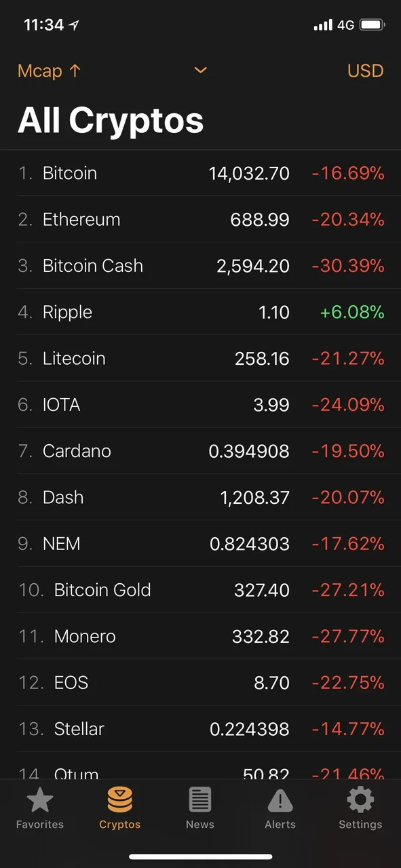Open the Favorites star tab

pyautogui.click(x=40, y=801)
